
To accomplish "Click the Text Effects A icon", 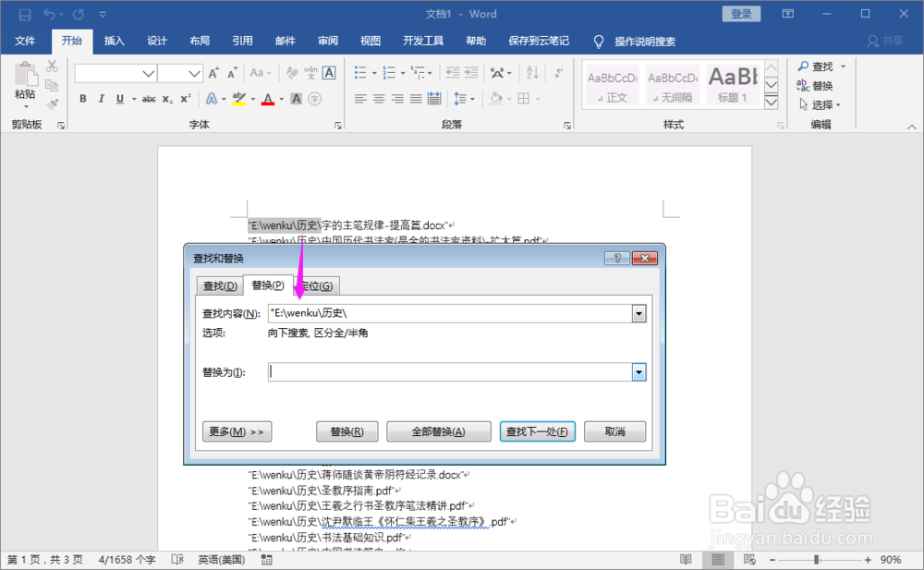I will 212,99.
